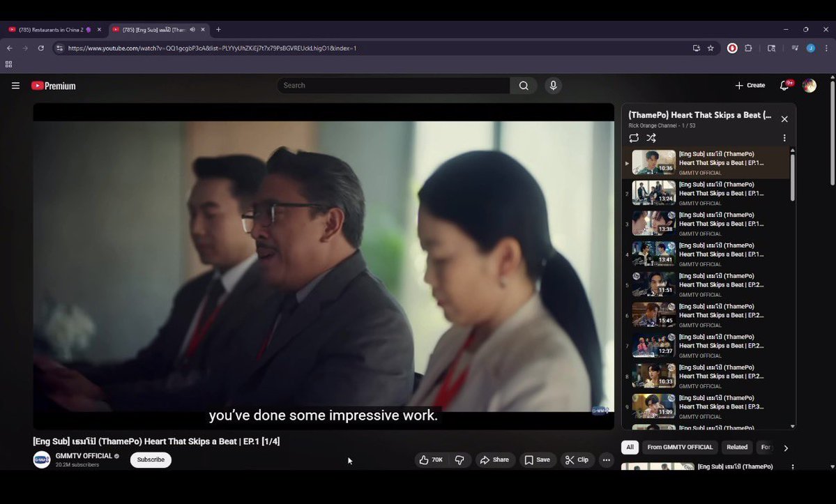Open more actions menu below video
This screenshot has height=504, width=836.
(606, 460)
